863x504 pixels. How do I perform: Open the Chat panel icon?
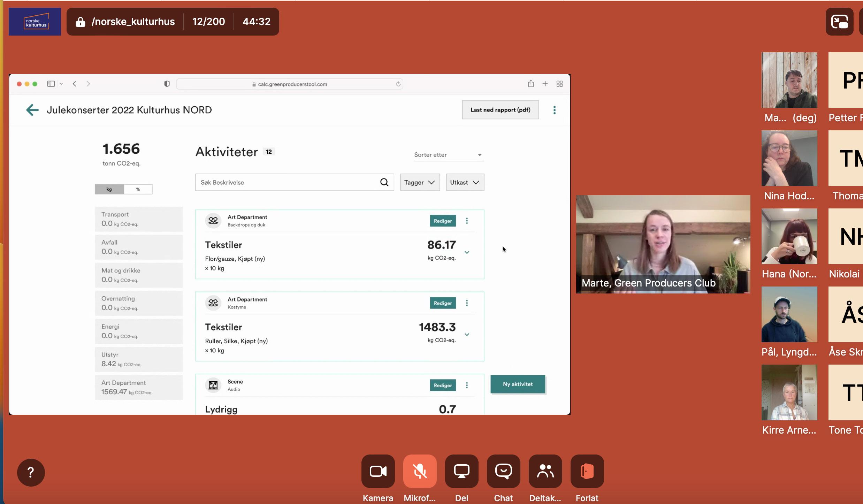(x=503, y=471)
